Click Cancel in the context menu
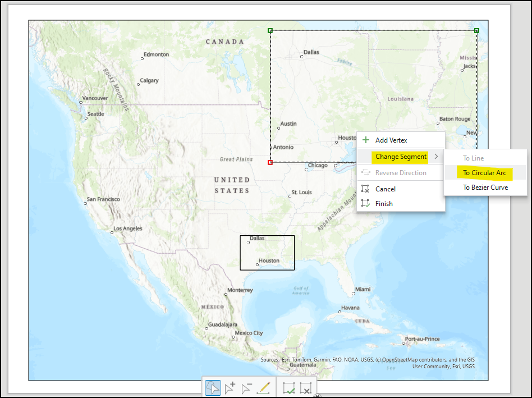The width and height of the screenshot is (532, 398). click(x=384, y=189)
